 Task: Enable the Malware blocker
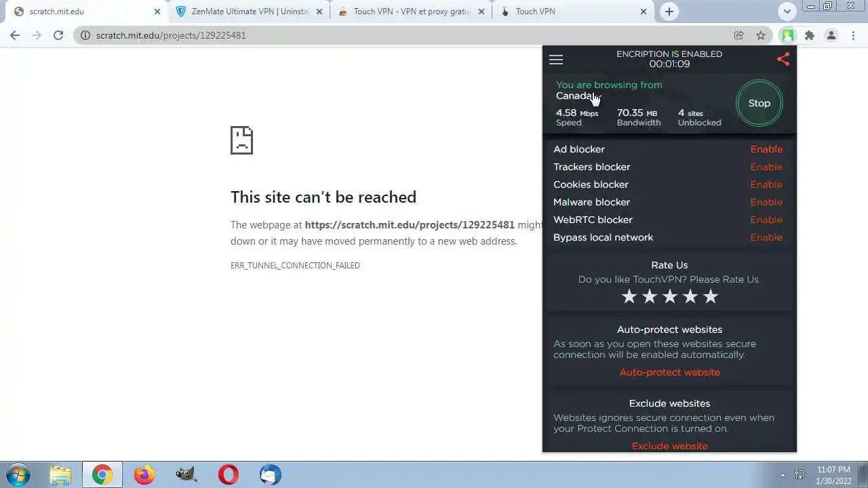pyautogui.click(x=766, y=202)
